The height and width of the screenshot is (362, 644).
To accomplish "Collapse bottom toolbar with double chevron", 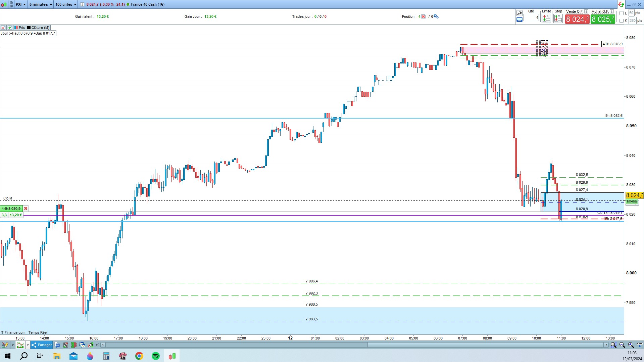I will tap(98, 345).
